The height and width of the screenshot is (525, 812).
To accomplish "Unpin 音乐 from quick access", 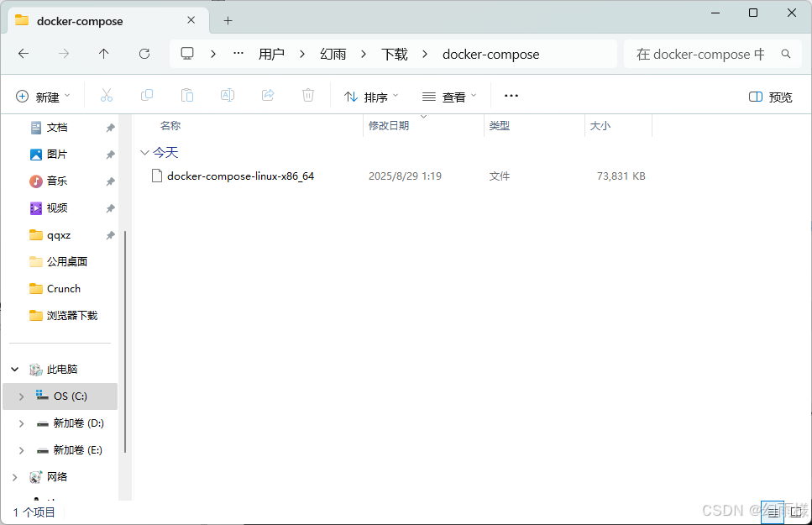I will point(110,181).
